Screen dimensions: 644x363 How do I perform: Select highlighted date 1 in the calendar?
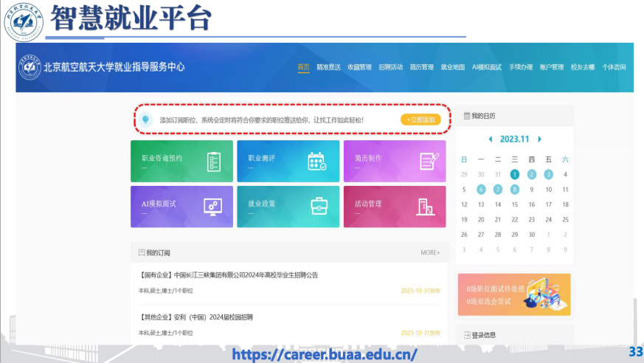pos(515,175)
